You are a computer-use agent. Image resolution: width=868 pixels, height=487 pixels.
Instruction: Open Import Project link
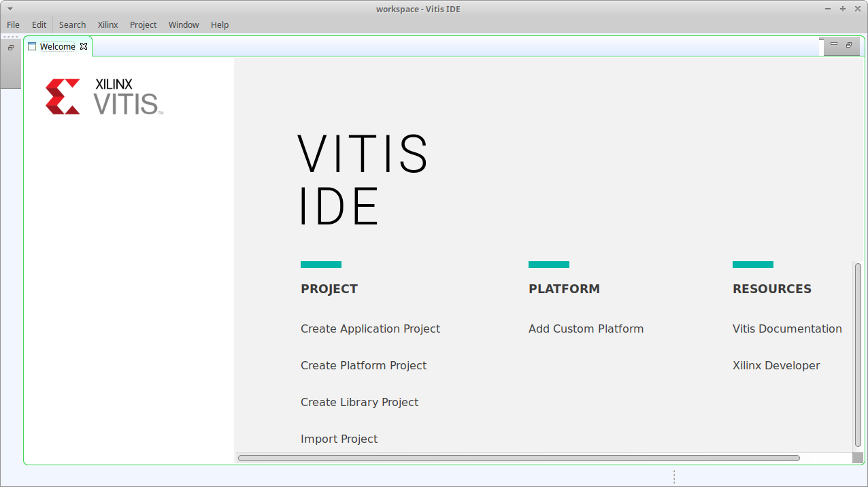(339, 439)
